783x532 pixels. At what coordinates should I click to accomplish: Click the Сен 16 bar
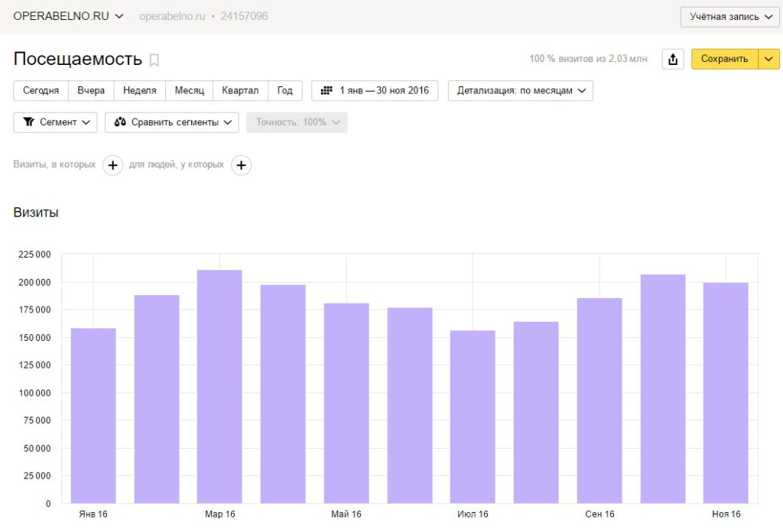(599, 401)
